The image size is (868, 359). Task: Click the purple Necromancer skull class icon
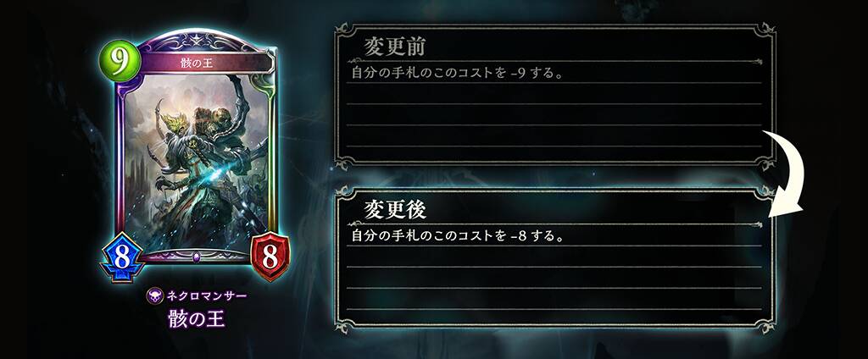pos(154,295)
